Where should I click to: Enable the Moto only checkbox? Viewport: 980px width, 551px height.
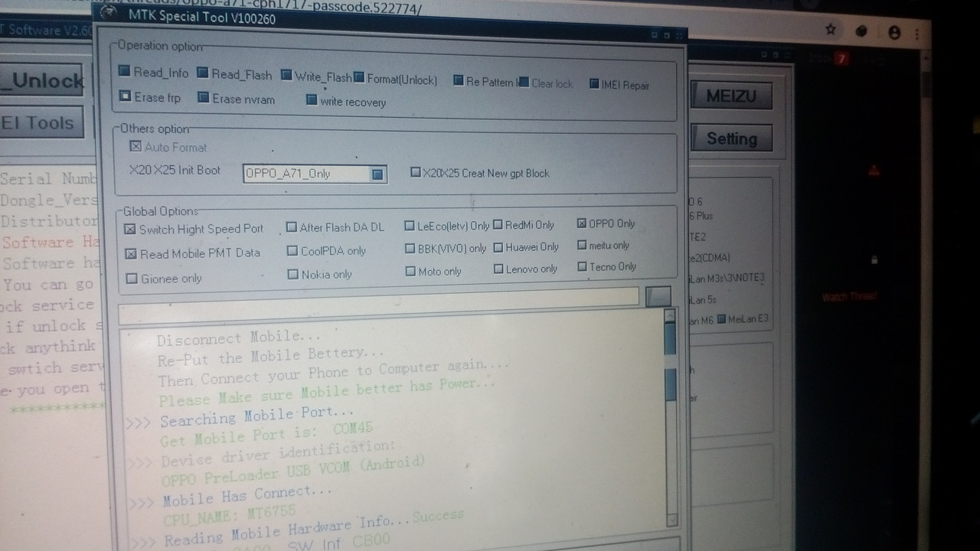point(410,271)
